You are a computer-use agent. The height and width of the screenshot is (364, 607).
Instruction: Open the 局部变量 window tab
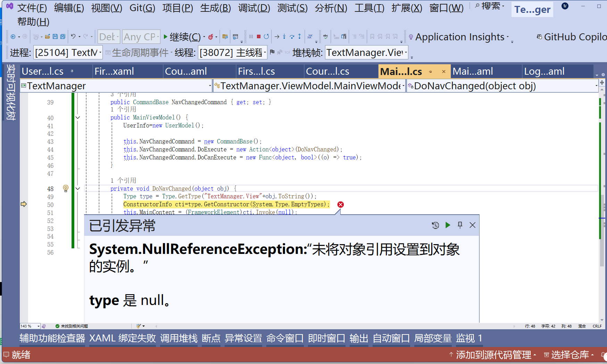click(433, 338)
